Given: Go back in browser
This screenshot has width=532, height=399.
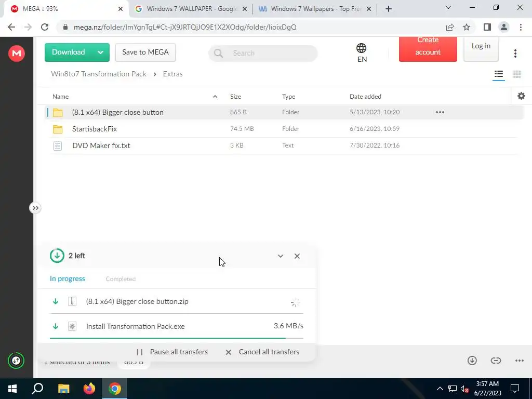Looking at the screenshot, I should (11, 27).
